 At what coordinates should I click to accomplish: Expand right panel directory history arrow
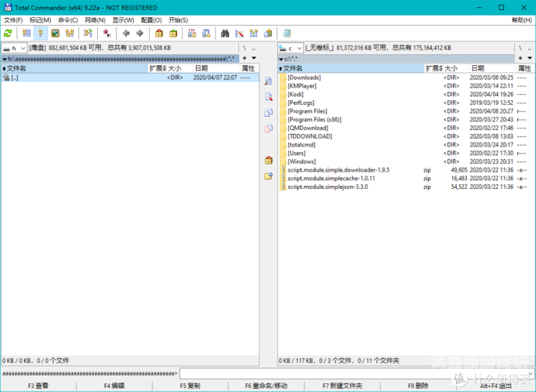point(530,58)
